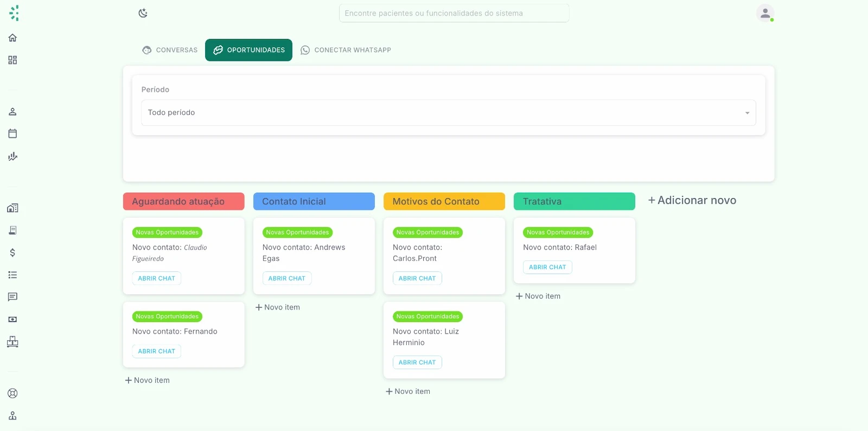Switch to the Conversas tab
Viewport: 868px width, 431px height.
[170, 50]
